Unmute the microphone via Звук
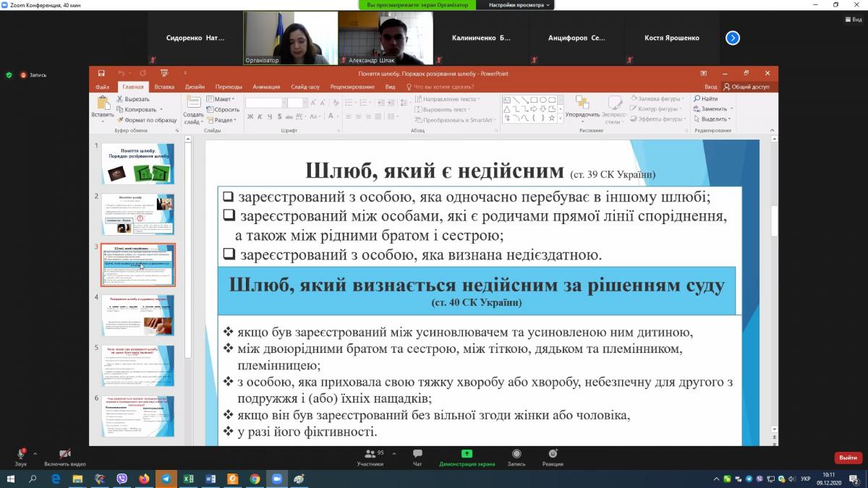 click(x=21, y=457)
